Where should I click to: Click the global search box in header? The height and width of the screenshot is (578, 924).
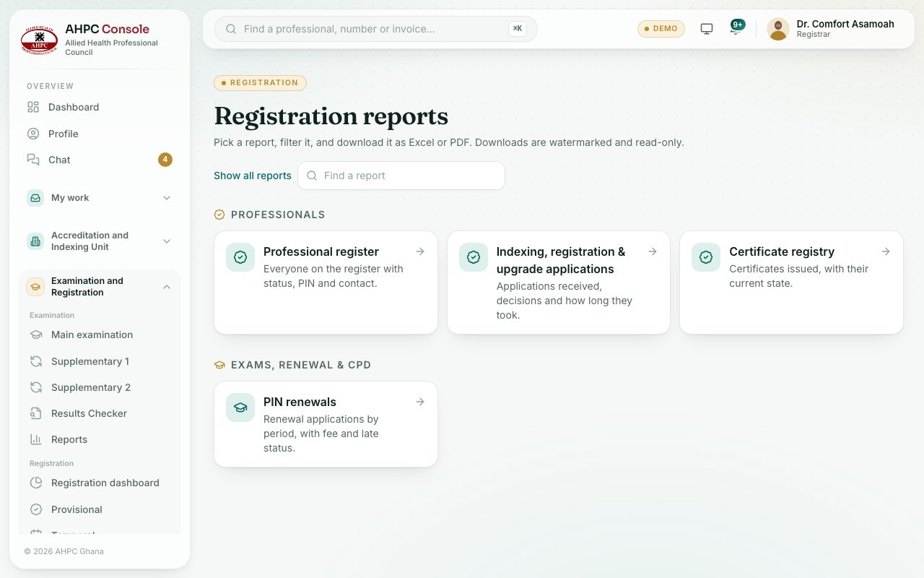pyautogui.click(x=376, y=29)
